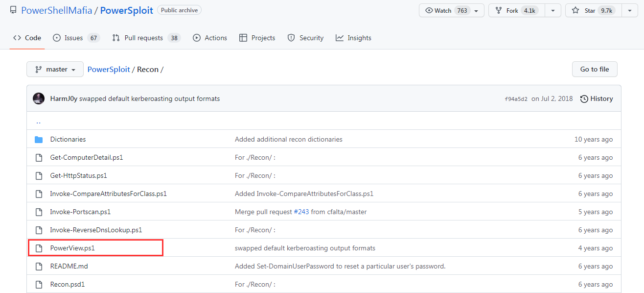
Task: Expand the Star lists dropdown arrow
Action: (629, 10)
